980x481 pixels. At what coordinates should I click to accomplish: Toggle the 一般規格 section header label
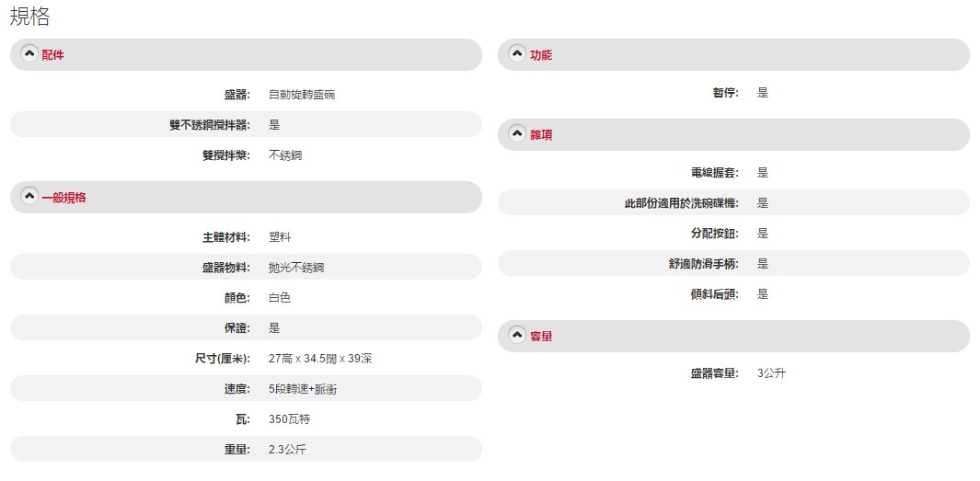click(64, 198)
